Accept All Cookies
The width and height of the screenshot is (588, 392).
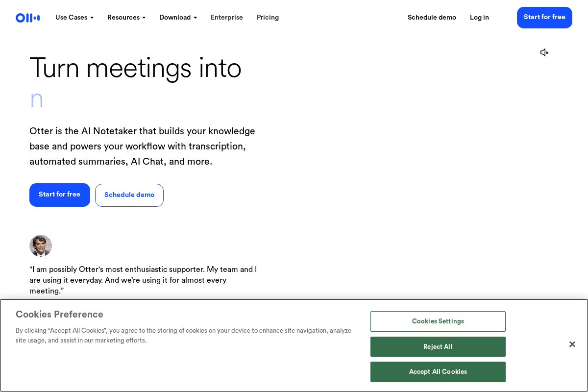(x=438, y=372)
